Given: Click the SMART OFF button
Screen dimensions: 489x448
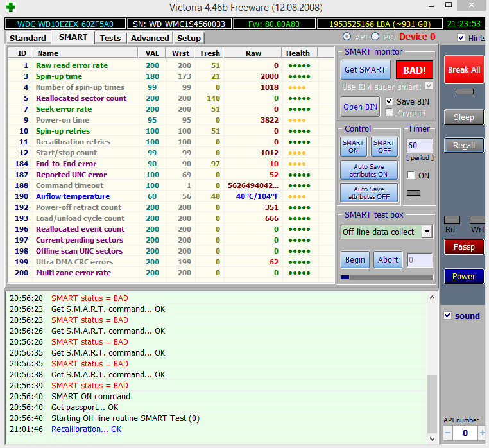Looking at the screenshot, I should (x=384, y=146).
